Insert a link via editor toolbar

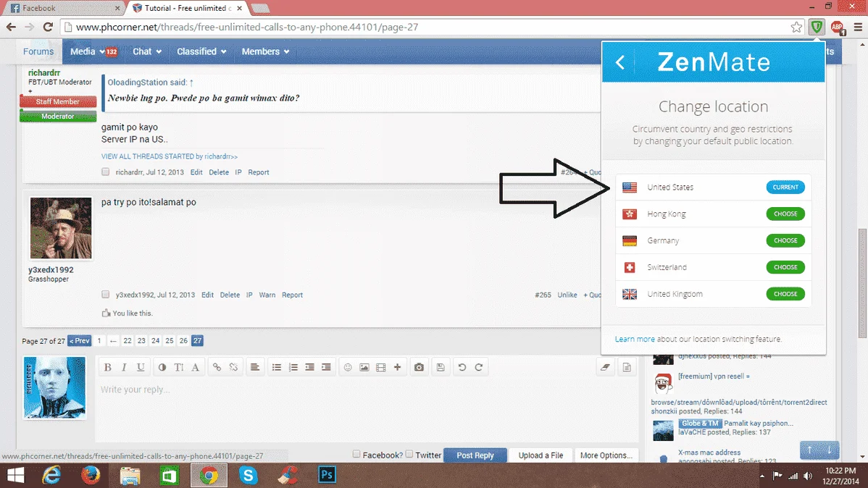tap(217, 367)
